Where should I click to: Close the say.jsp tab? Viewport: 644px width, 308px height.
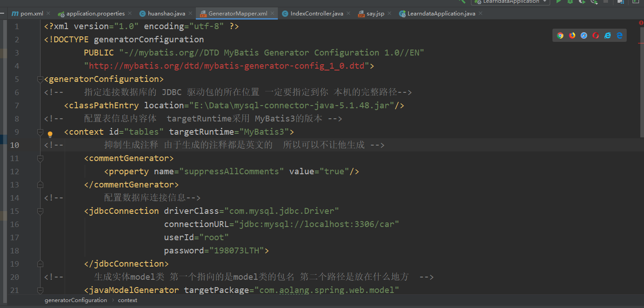389,14
